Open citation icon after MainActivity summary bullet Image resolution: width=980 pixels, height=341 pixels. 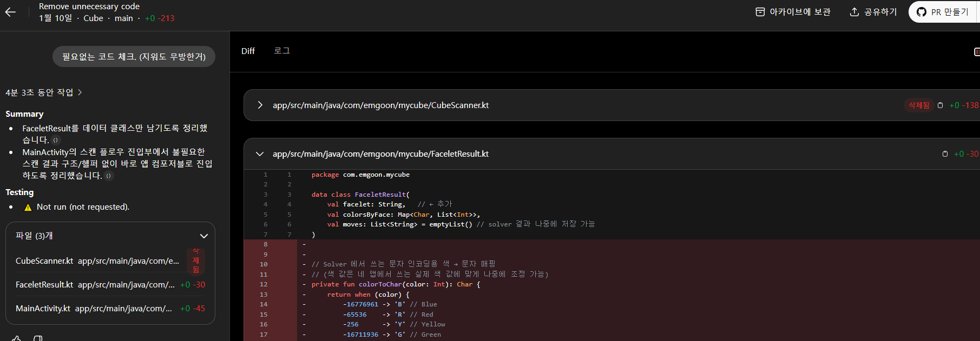pos(109,176)
